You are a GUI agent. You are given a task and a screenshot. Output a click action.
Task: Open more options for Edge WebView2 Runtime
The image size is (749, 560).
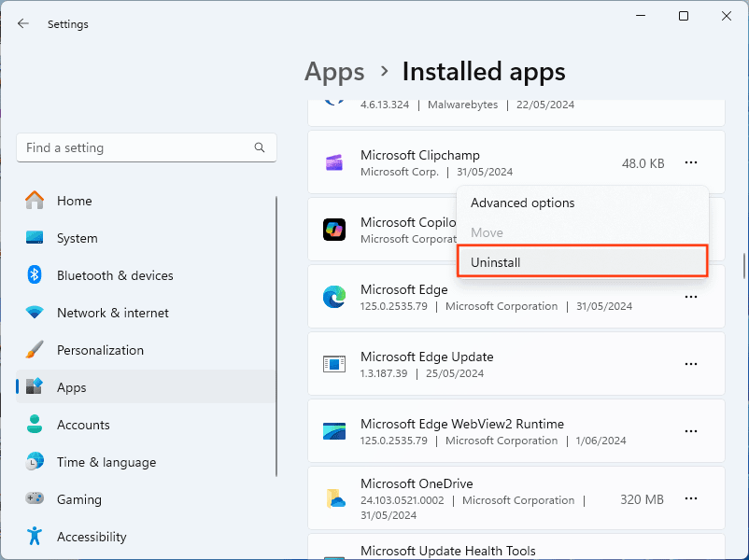click(x=691, y=431)
